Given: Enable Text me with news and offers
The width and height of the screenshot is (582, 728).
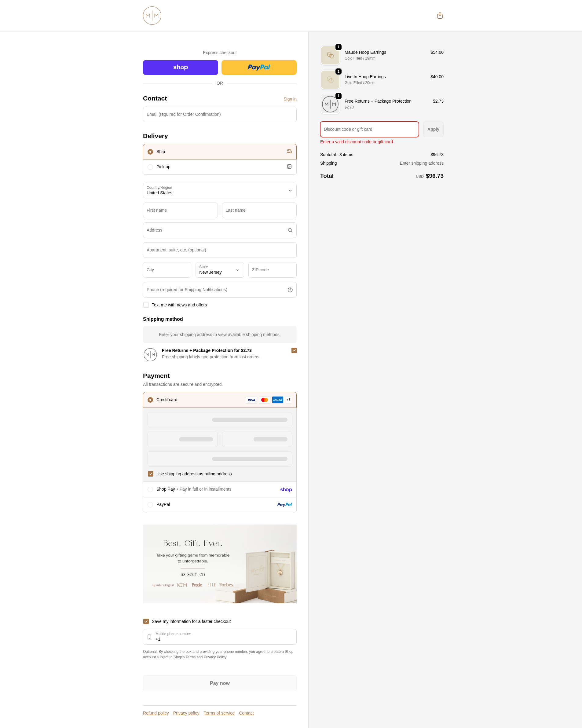Looking at the screenshot, I should pyautogui.click(x=146, y=305).
